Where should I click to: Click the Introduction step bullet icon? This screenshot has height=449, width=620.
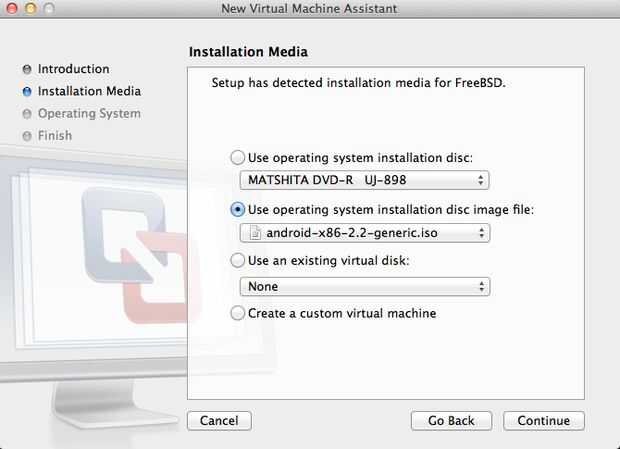coord(27,70)
